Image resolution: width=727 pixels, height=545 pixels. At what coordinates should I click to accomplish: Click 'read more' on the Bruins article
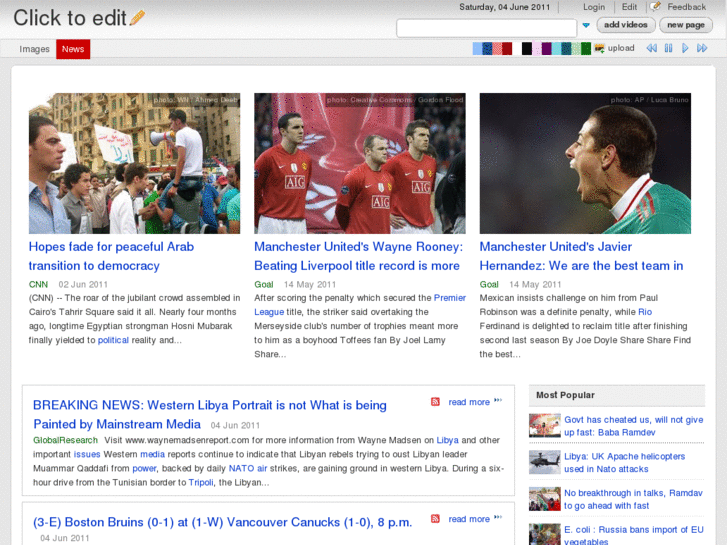tap(469, 519)
